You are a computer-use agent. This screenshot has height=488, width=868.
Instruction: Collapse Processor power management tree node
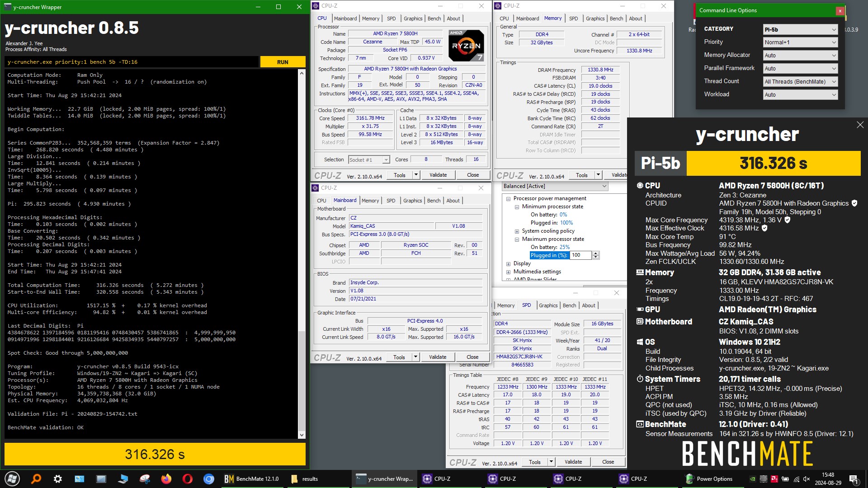click(508, 198)
